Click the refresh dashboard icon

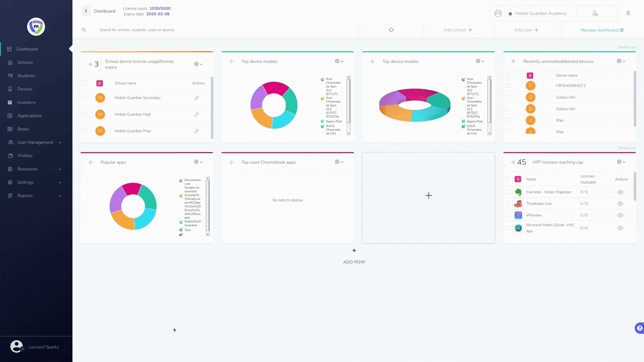coord(391,30)
